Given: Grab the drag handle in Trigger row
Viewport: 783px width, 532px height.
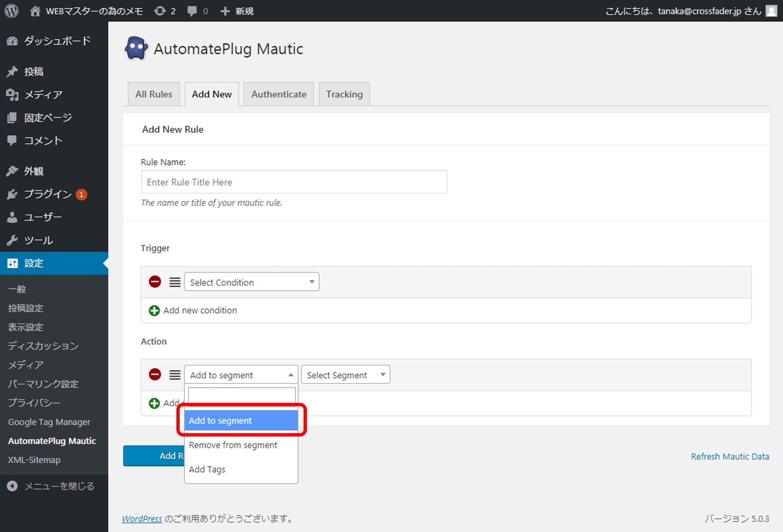Looking at the screenshot, I should point(175,282).
